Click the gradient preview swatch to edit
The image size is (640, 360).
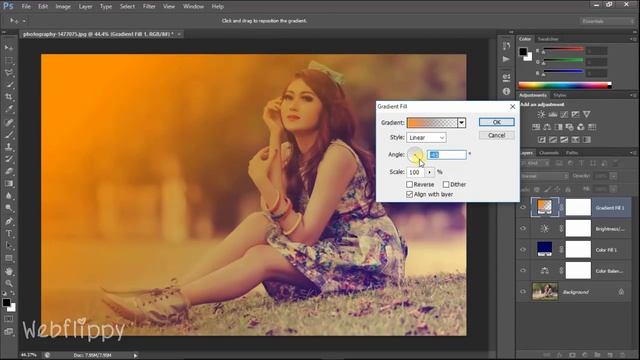[432, 123]
